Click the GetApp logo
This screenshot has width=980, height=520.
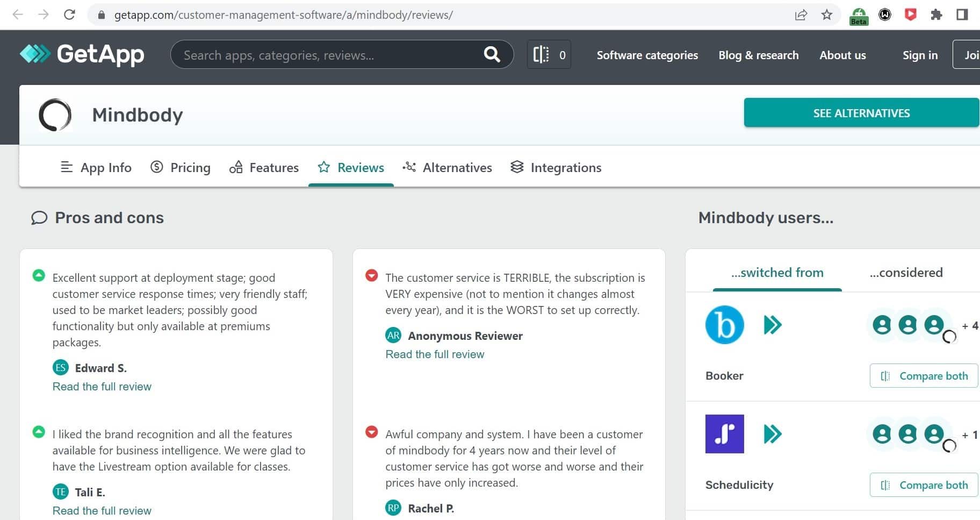point(82,54)
